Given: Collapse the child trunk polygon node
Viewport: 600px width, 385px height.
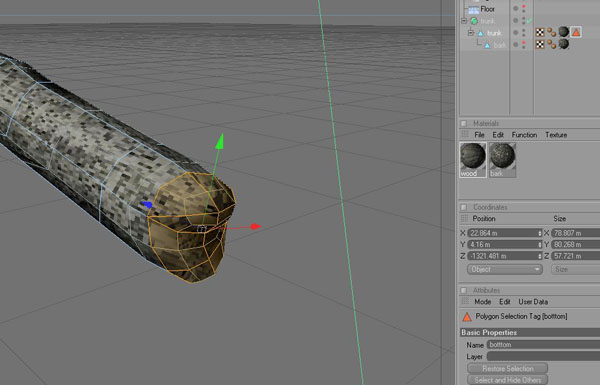Looking at the screenshot, I should pyautogui.click(x=471, y=33).
